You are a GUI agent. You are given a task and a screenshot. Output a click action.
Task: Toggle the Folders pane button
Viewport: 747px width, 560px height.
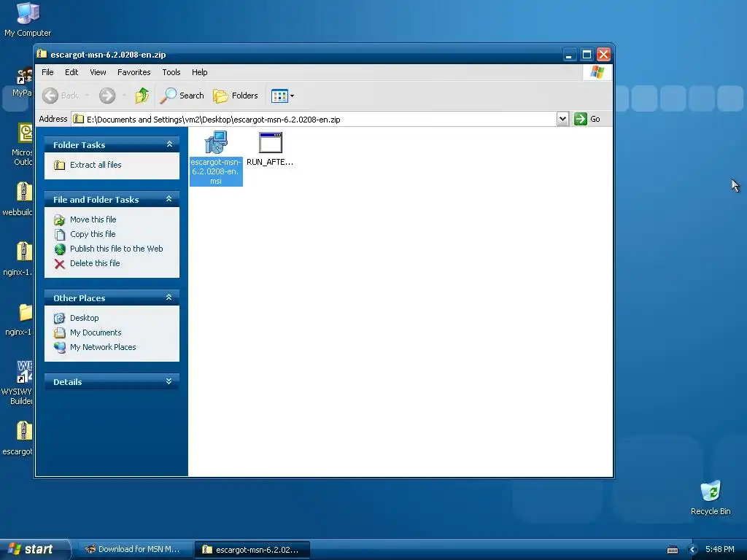pos(236,96)
